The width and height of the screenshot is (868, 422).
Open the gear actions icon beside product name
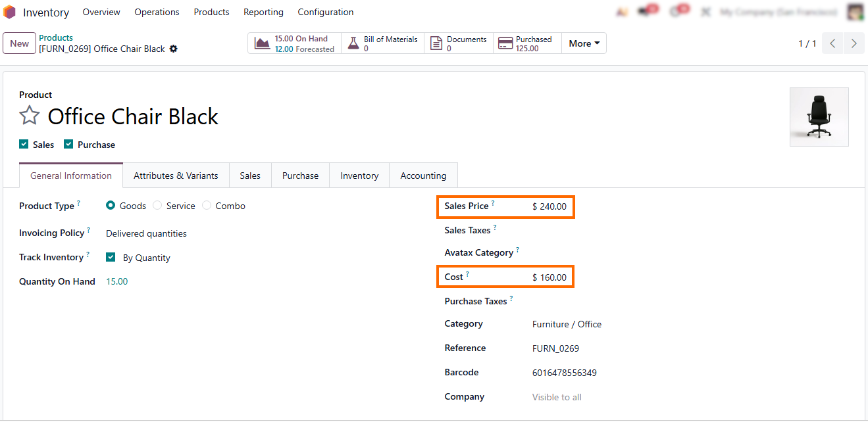174,49
